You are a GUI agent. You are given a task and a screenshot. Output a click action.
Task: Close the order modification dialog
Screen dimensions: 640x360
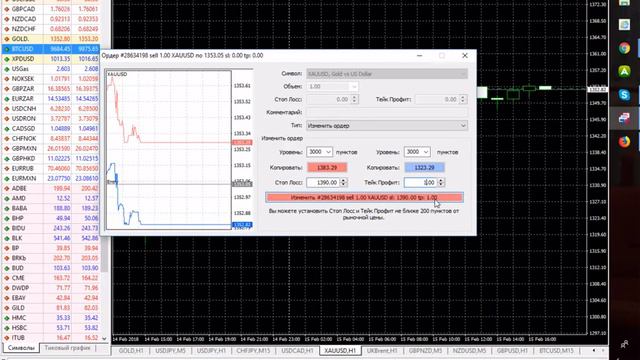click(464, 56)
